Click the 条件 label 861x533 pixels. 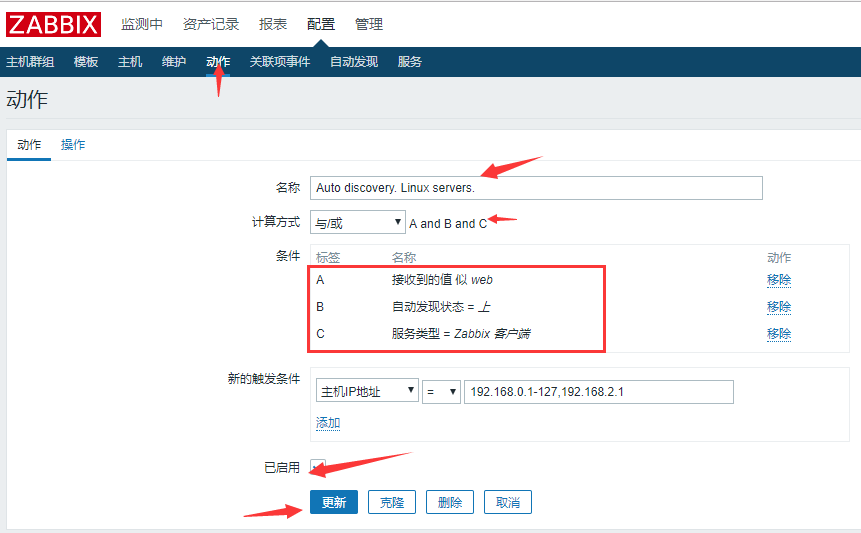click(288, 256)
